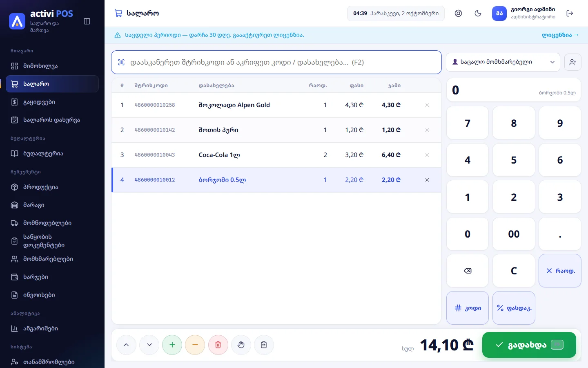Viewport: 588px width, 368px height.
Task: Remove the Coca-Cola 1ლ row with its X
Action: click(427, 155)
